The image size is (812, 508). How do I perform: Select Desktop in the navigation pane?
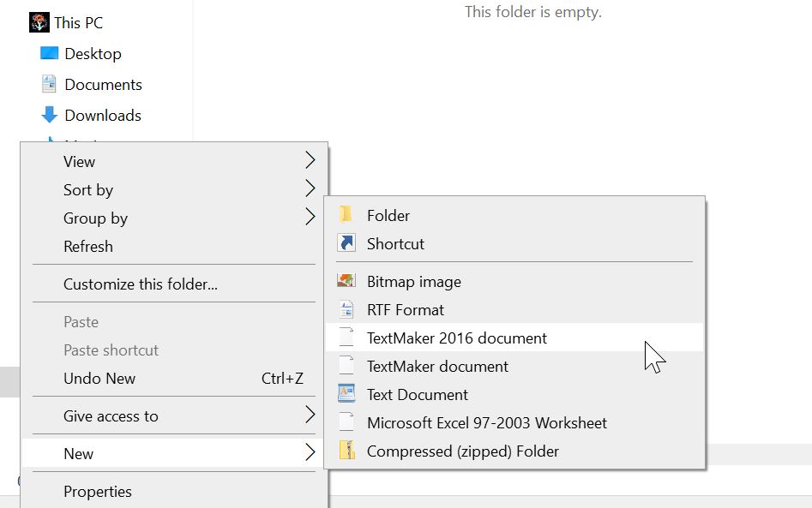(93, 53)
